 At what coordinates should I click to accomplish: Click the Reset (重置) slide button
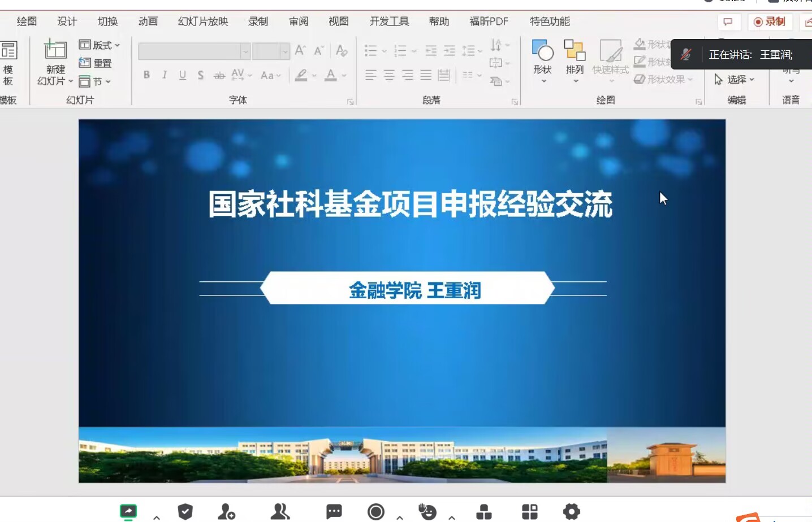click(96, 63)
